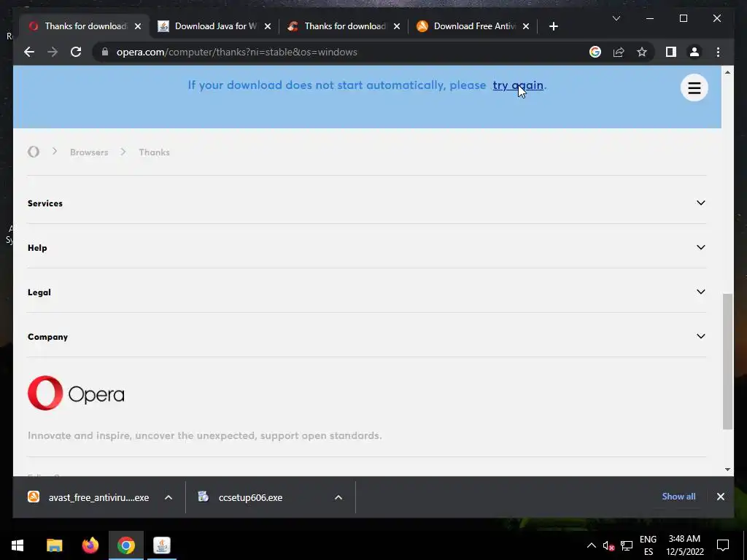Close the Download Free Antivirus tab

pos(526,26)
